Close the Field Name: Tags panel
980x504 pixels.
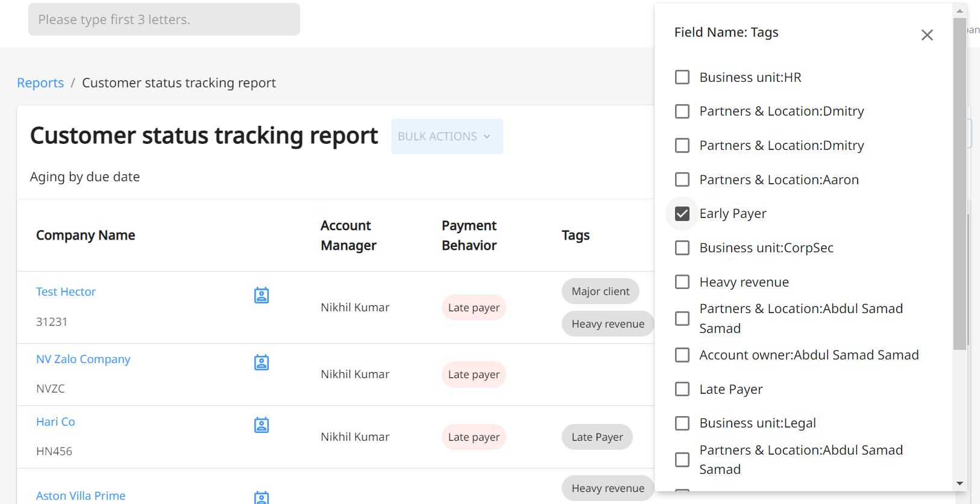[927, 35]
